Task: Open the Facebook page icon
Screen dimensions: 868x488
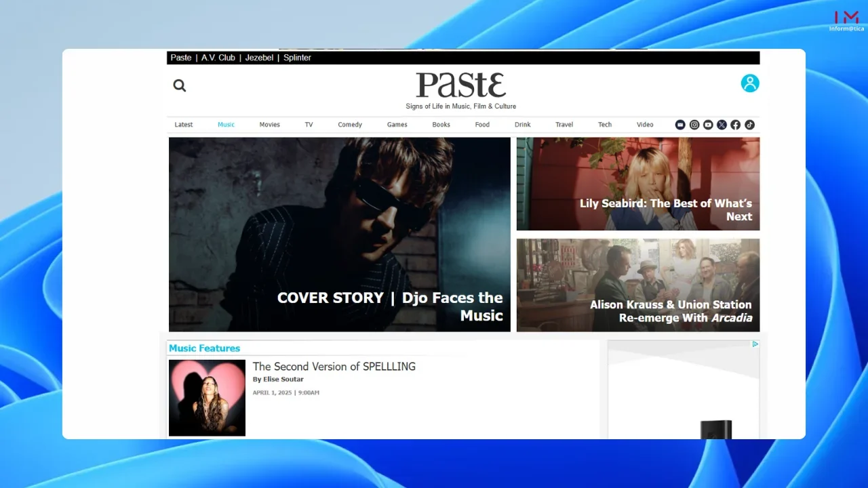Action: pyautogui.click(x=735, y=125)
